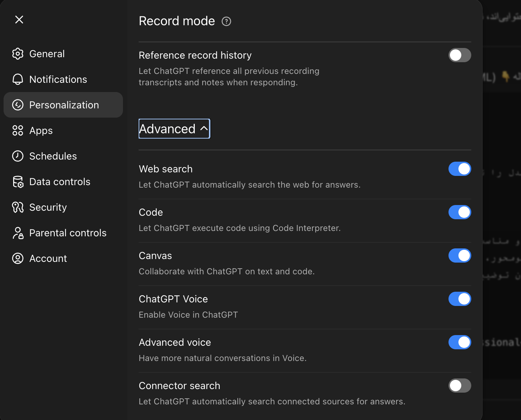Click the Notifications bell icon
This screenshot has width=521, height=420.
[18, 79]
